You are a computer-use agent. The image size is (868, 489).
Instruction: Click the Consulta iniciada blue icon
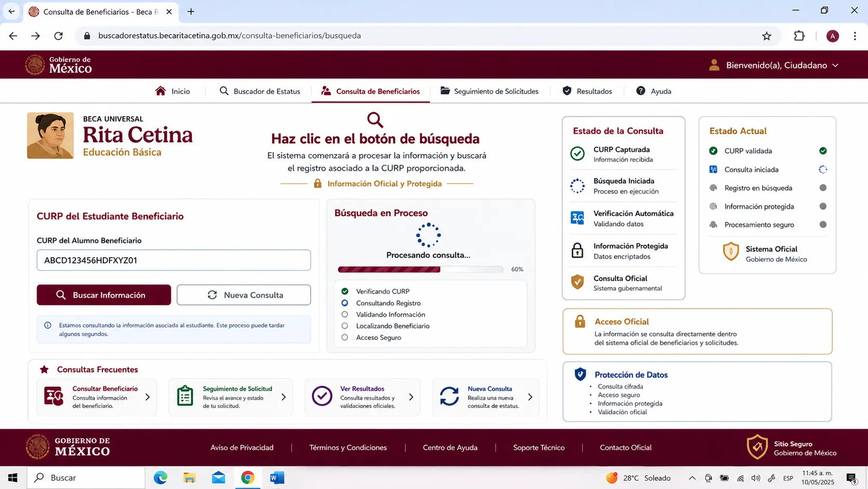click(713, 169)
